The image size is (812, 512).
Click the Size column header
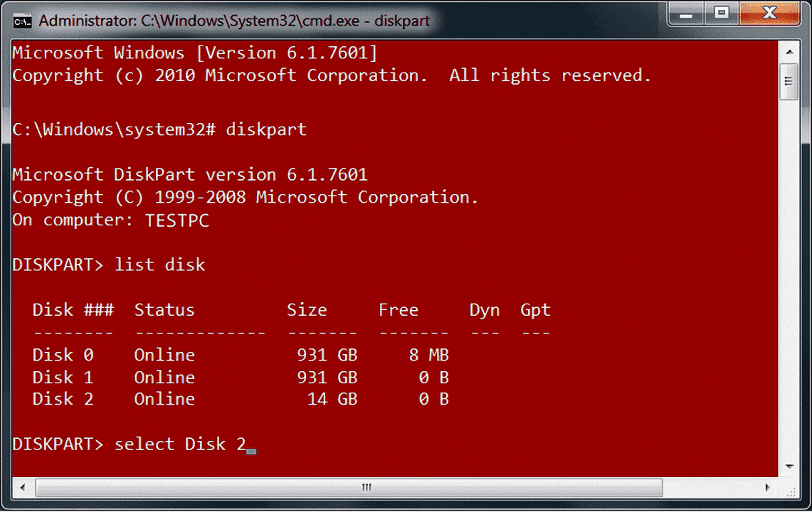point(307,310)
